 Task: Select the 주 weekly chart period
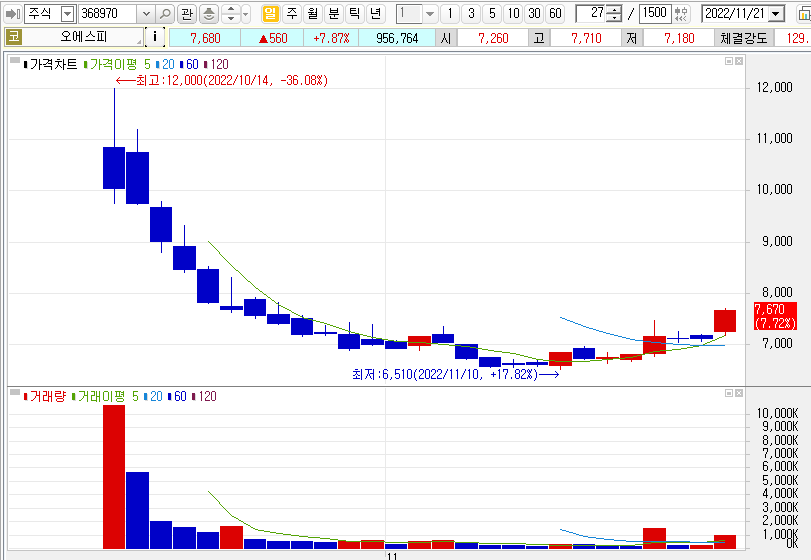(292, 13)
